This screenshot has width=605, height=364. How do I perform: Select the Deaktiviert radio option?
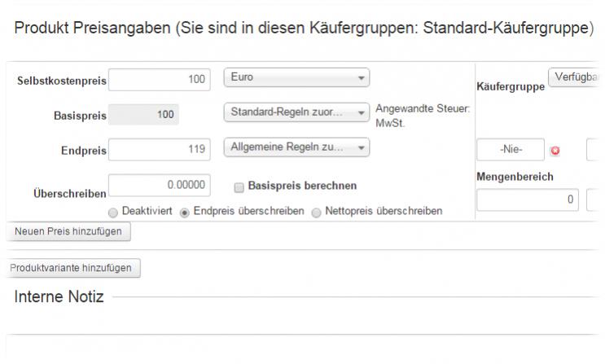[x=114, y=212]
